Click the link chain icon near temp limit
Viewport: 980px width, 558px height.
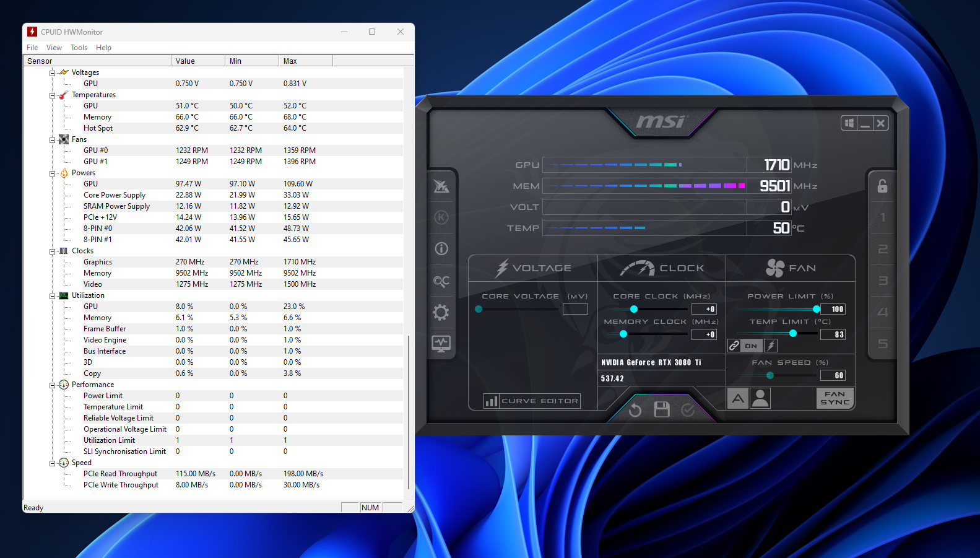[x=734, y=346]
